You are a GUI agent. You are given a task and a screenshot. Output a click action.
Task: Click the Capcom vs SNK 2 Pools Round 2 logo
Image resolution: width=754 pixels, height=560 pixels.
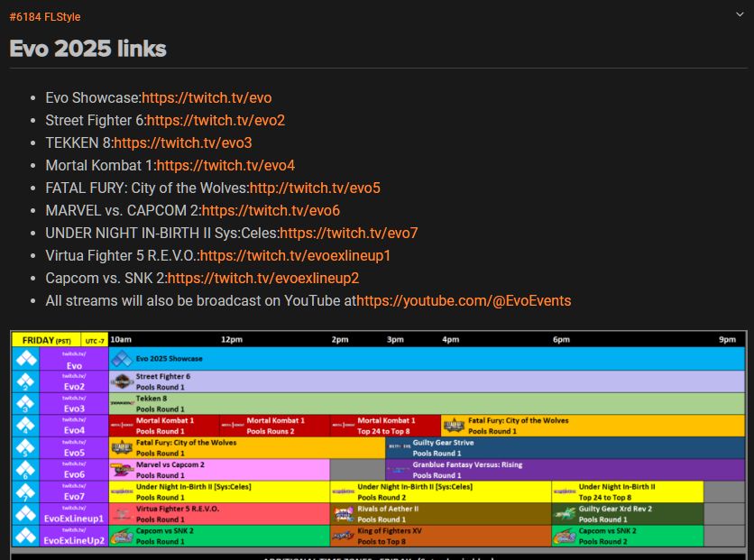[x=565, y=536]
